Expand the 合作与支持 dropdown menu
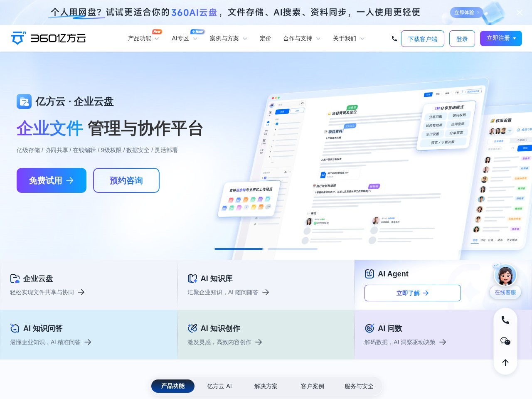The height and width of the screenshot is (399, 532). 301,39
